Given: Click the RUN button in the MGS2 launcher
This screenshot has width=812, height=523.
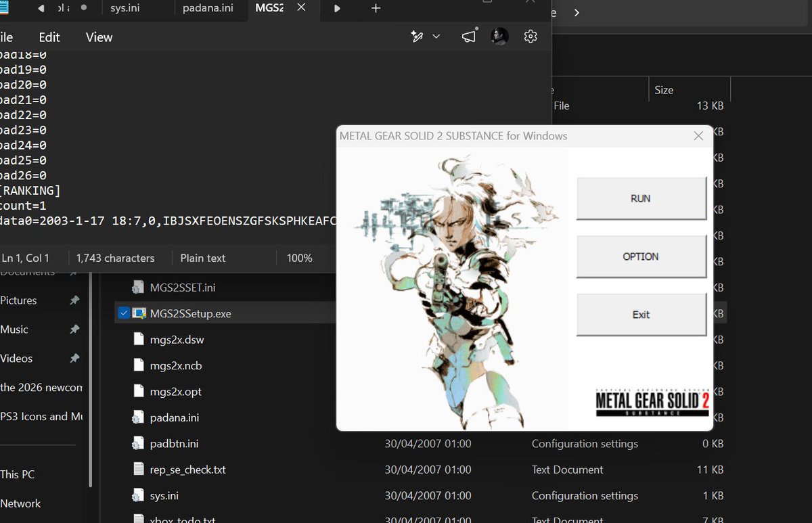Looking at the screenshot, I should [x=641, y=198].
